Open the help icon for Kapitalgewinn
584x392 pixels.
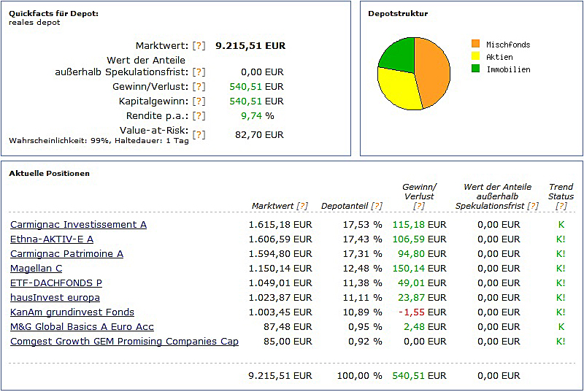click(x=199, y=101)
